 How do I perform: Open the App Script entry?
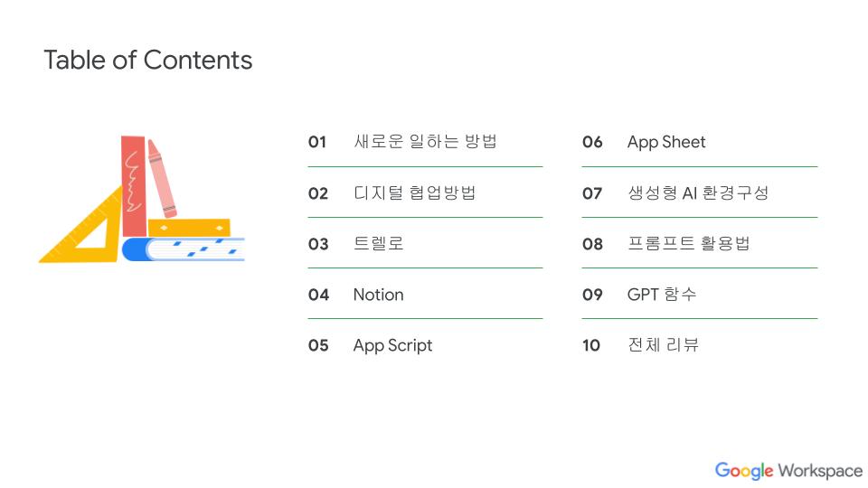pos(392,345)
